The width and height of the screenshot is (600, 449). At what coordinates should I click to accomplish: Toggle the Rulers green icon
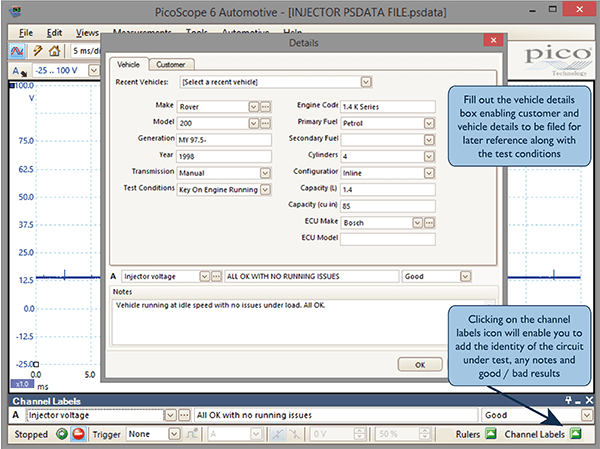(x=491, y=434)
